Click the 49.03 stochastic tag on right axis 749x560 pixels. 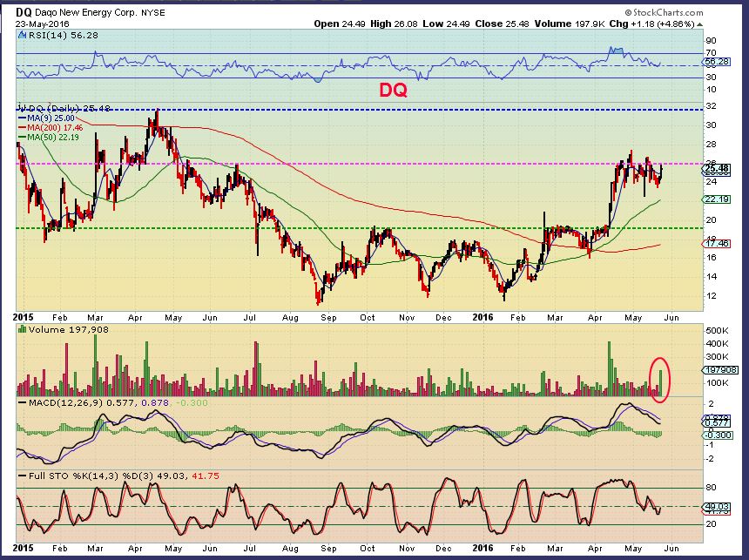pos(717,507)
